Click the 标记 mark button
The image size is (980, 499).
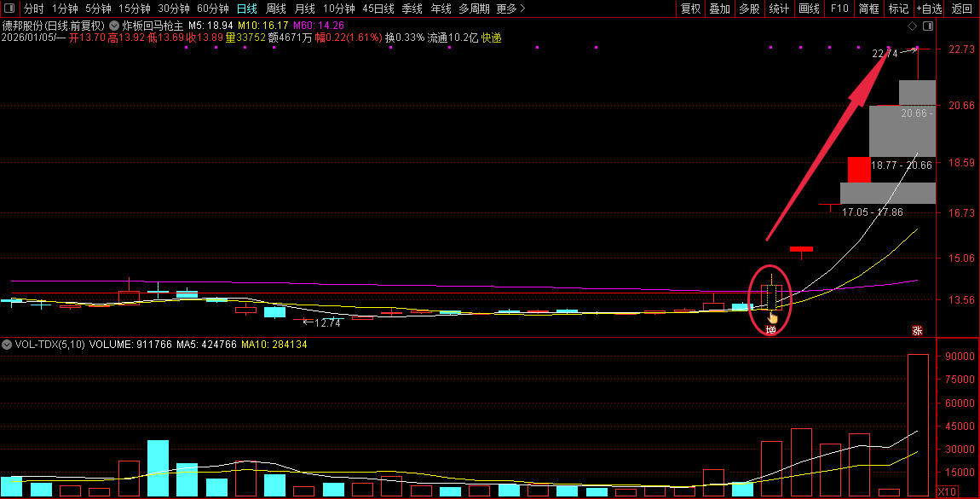898,9
